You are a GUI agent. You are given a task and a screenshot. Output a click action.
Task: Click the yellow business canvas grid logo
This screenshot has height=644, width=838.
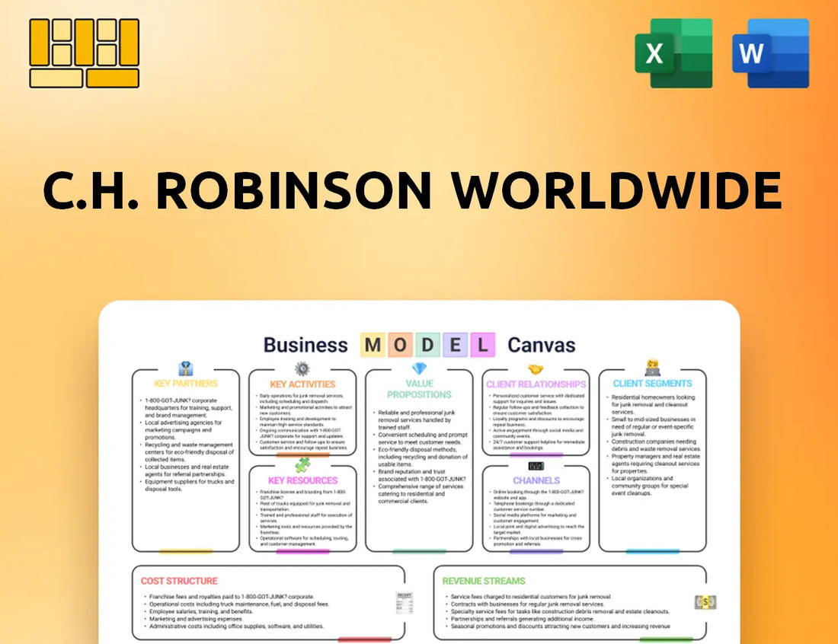coord(85,53)
